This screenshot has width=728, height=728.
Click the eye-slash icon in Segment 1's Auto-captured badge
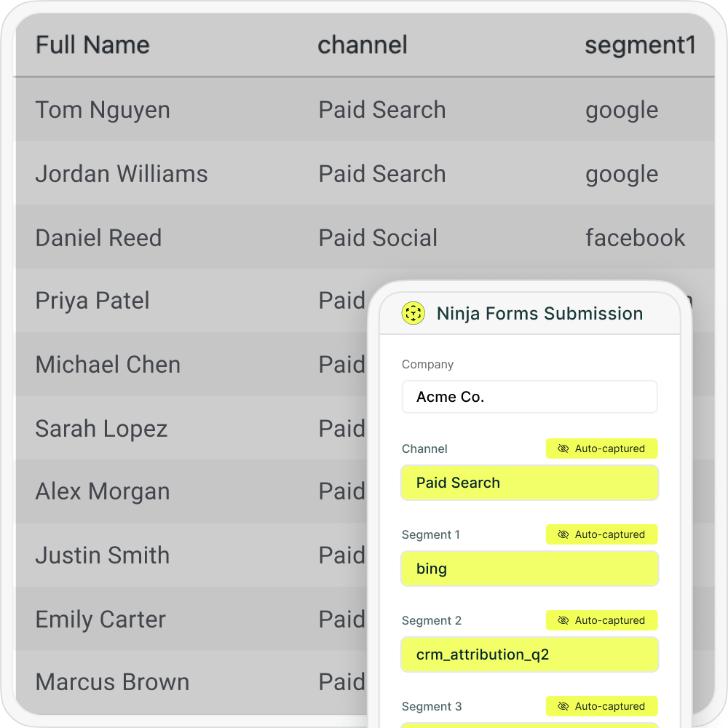563,534
